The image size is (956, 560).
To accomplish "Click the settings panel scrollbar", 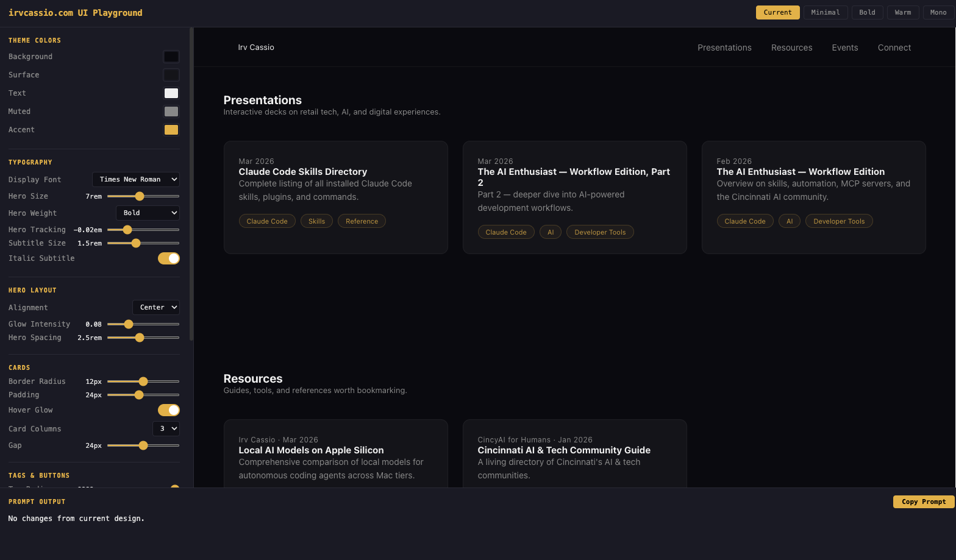I will (x=191, y=183).
